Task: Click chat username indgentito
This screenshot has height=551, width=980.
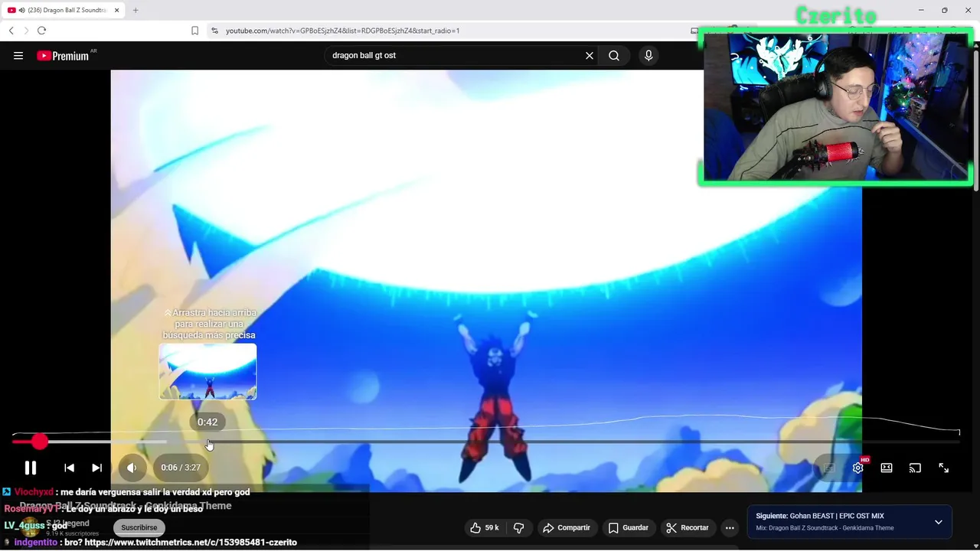Action: pos(35,543)
